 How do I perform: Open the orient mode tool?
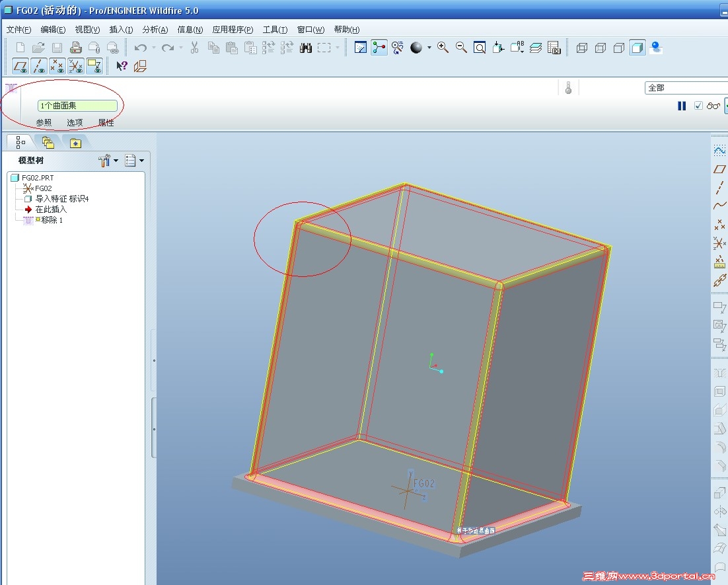tap(398, 48)
